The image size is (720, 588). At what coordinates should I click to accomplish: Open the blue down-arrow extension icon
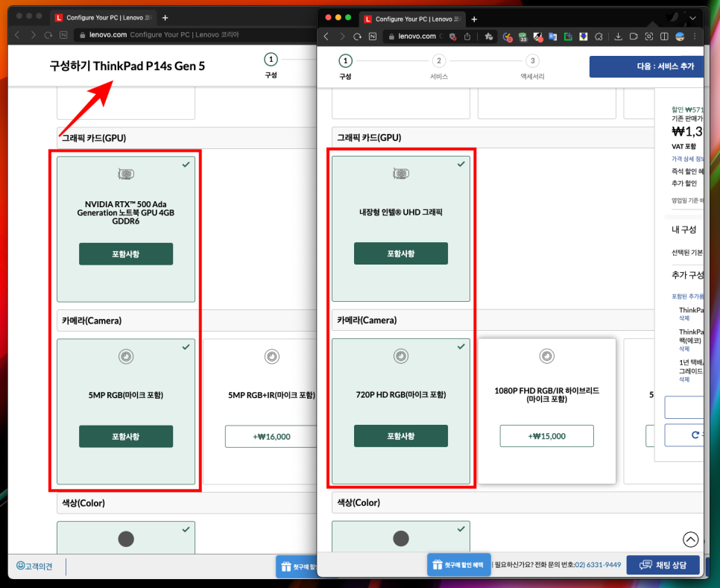583,37
